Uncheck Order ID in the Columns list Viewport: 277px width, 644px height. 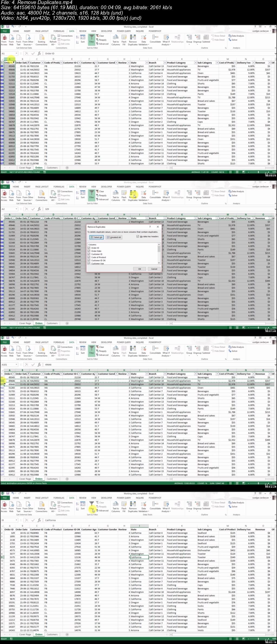pos(89,248)
